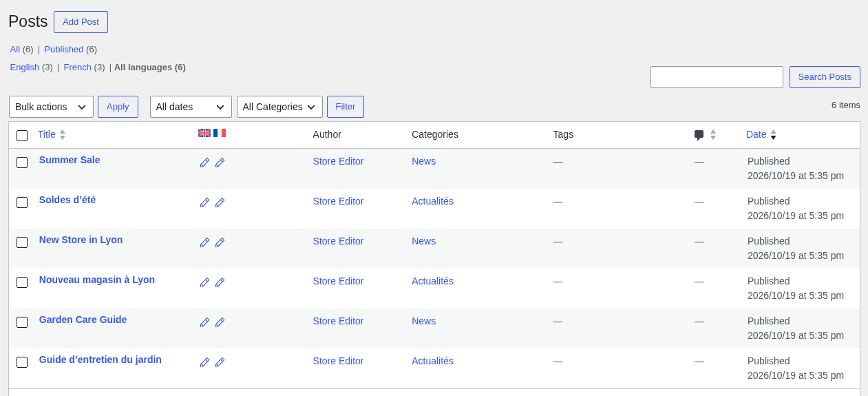Edit English version of Summer Sale
This screenshot has width=868, height=396.
[x=204, y=163]
